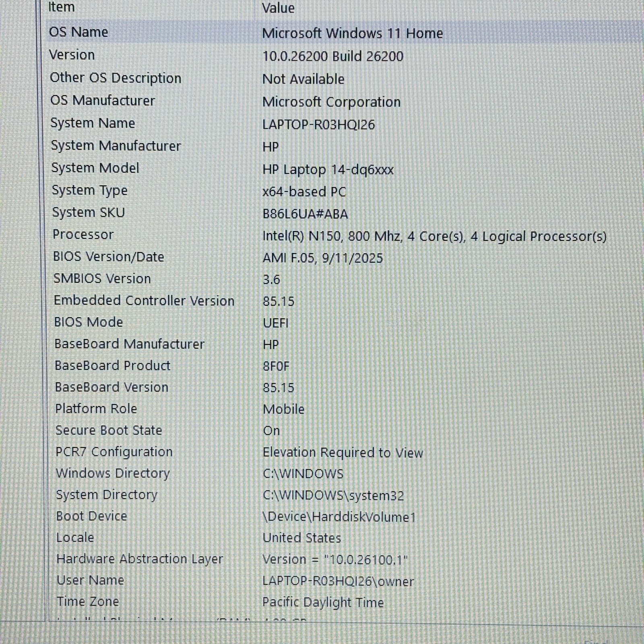
Task: Select the 'Windows Directory' item label
Action: pos(113,473)
